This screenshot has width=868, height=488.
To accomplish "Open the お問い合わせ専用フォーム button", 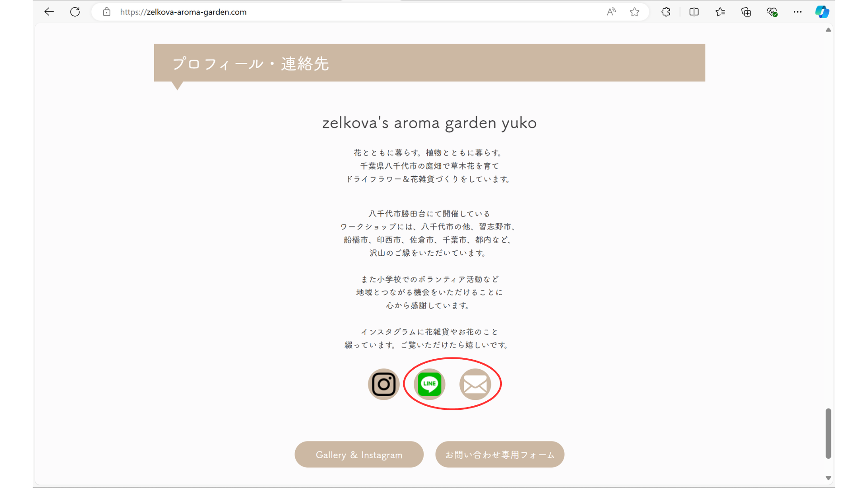I will click(500, 455).
